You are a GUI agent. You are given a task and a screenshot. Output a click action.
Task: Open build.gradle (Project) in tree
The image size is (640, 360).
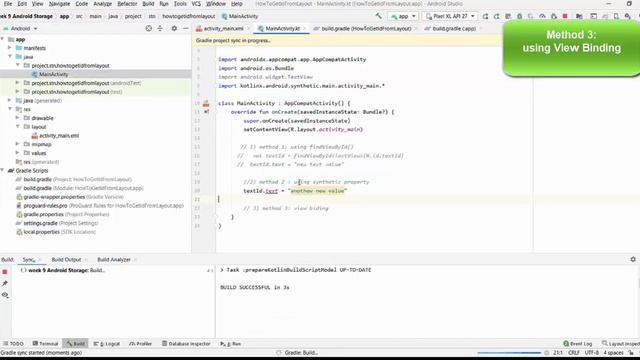click(x=73, y=180)
